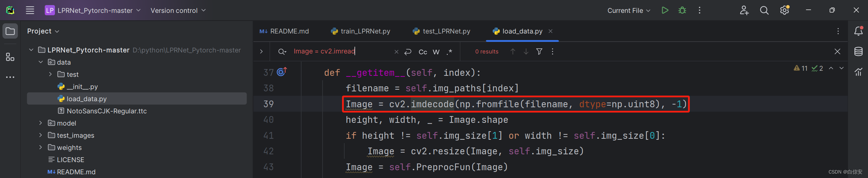Open more run actions menu

click(699, 10)
